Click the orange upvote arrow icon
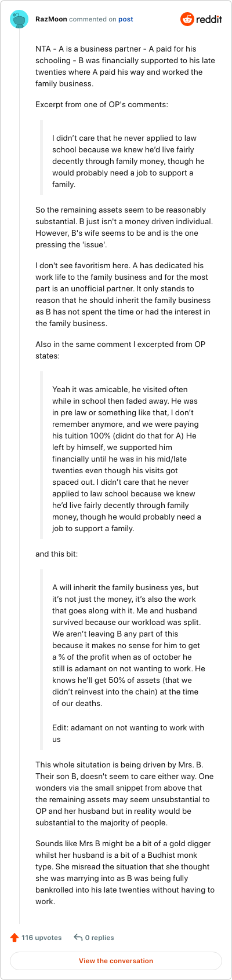232x980 pixels. [14, 937]
